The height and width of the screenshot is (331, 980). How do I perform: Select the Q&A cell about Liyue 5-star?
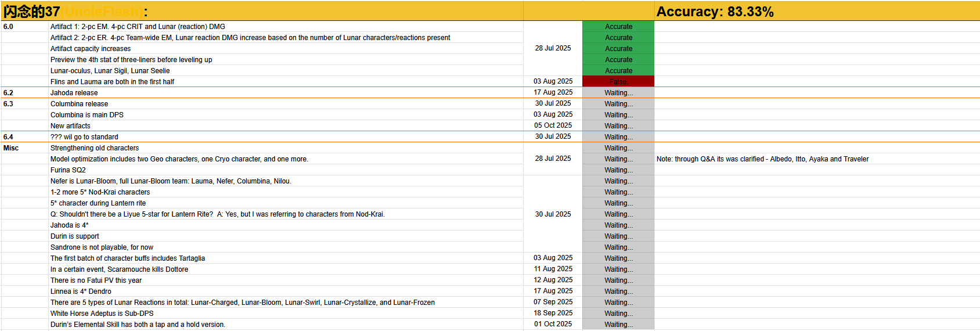pos(286,214)
